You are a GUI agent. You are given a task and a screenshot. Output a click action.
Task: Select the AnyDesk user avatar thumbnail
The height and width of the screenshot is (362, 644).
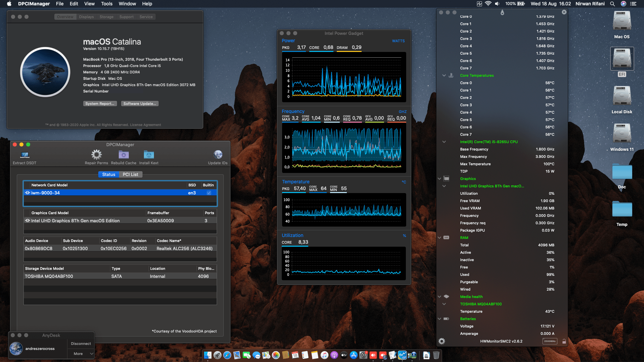point(16,349)
